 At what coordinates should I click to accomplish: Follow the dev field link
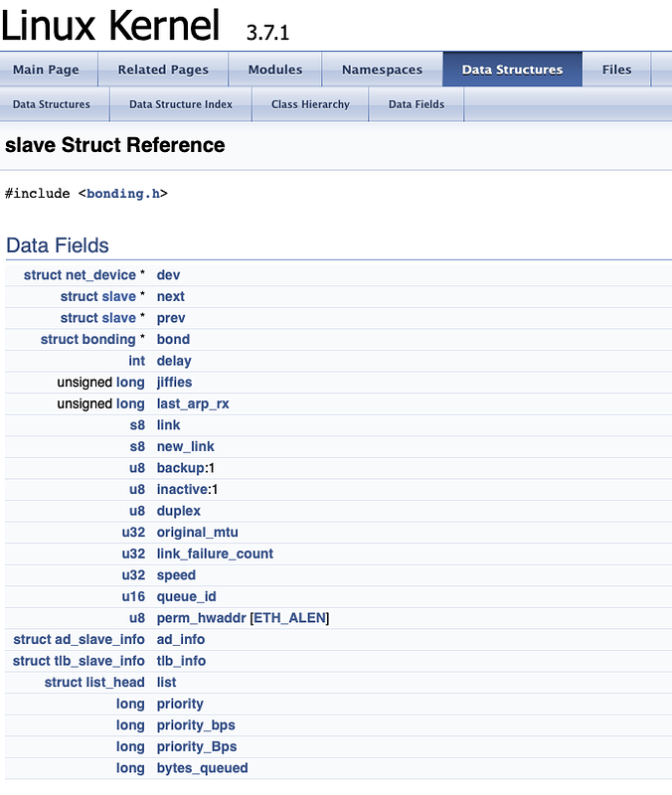169,275
